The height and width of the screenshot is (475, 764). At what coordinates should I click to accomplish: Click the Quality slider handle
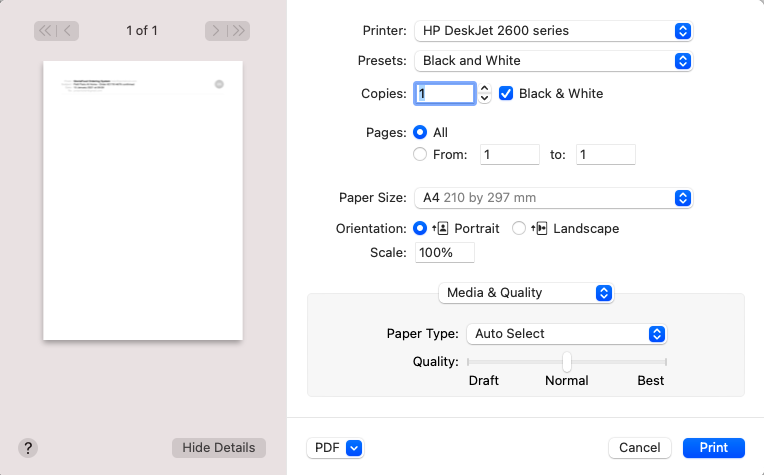567,361
